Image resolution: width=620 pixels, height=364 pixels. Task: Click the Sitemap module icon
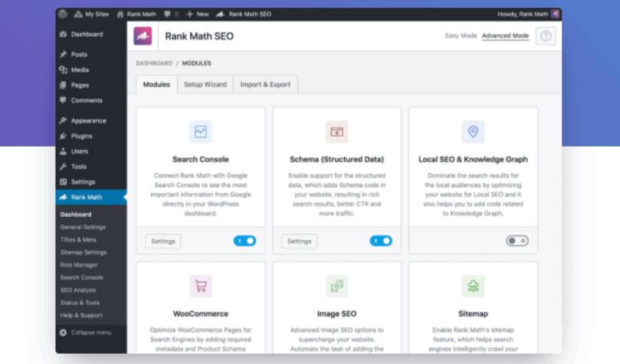473,286
